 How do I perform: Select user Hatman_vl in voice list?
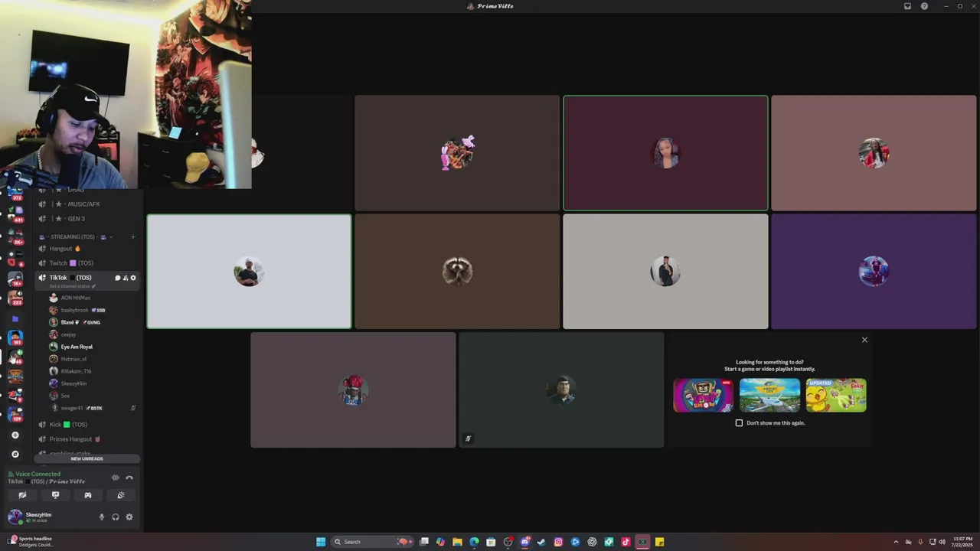click(x=92, y=359)
